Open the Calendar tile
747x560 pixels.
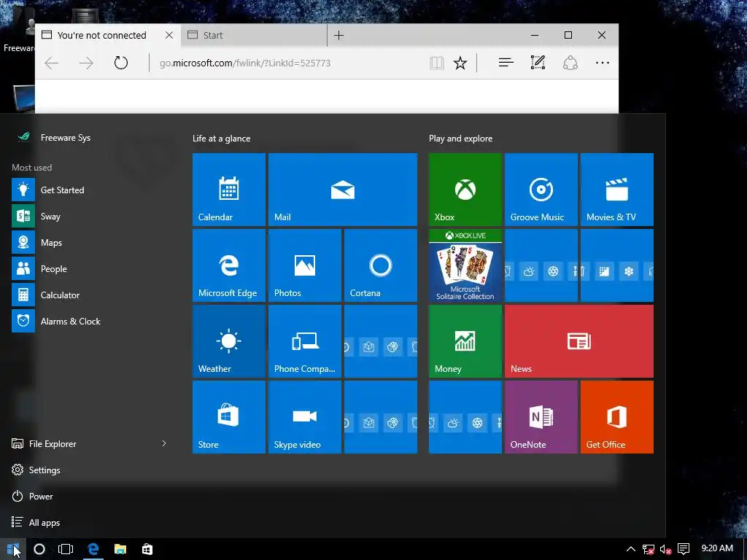[228, 189]
